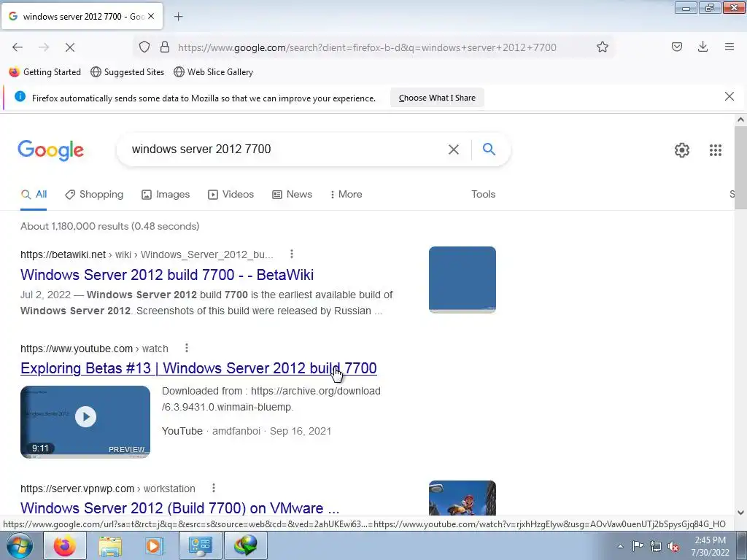
Task: Open Save to Pocket
Action: tap(677, 47)
